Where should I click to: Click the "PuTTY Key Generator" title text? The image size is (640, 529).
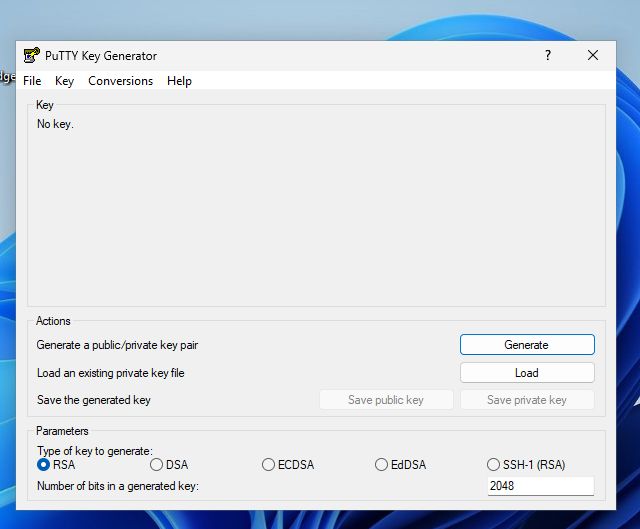[x=101, y=56]
